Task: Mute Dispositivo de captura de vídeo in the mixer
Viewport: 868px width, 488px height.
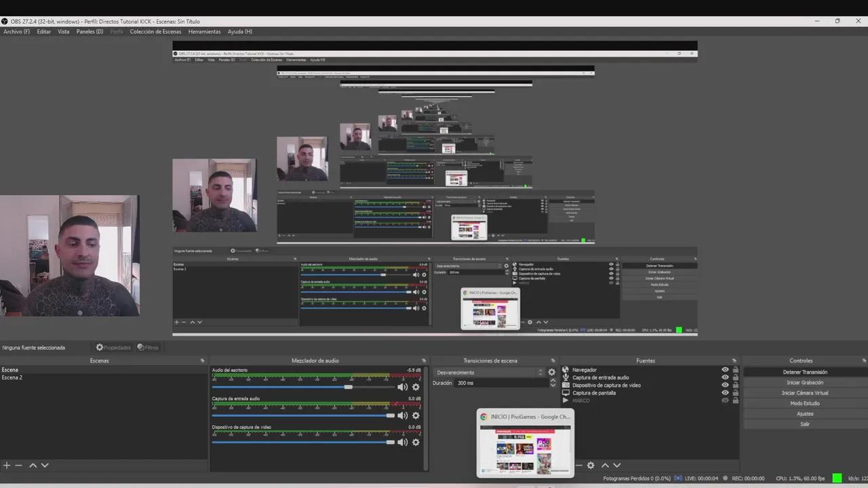Action: (402, 442)
